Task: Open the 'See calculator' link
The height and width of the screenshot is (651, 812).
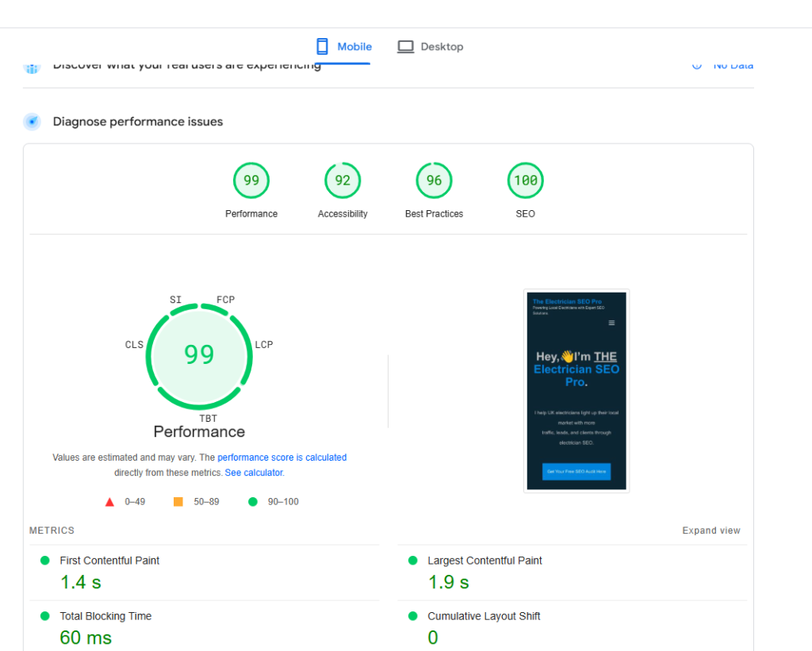Action: coord(254,473)
